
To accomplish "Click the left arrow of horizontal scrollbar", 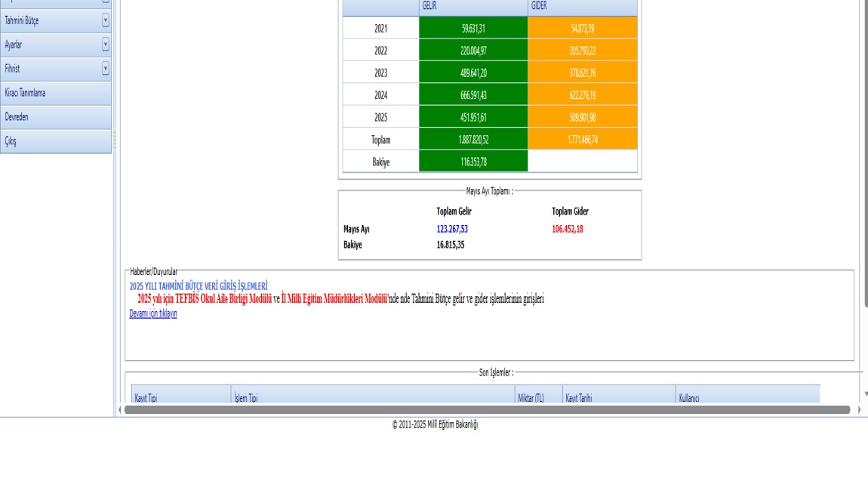I will 119,410.
